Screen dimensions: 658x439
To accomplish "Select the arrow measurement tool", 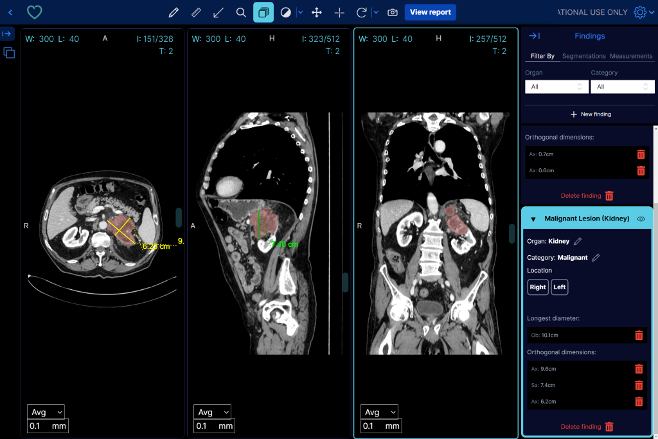I will pos(218,12).
